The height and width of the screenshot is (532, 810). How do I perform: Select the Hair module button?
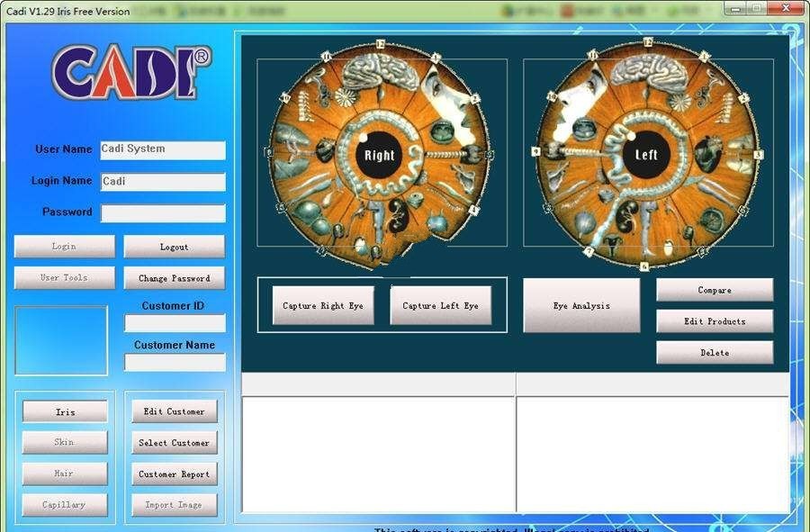65,473
